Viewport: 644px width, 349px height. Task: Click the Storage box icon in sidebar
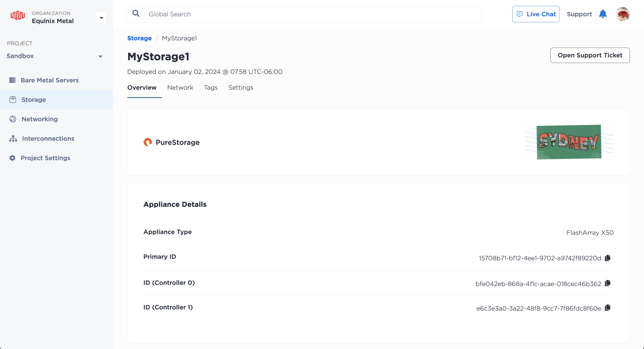(13, 99)
